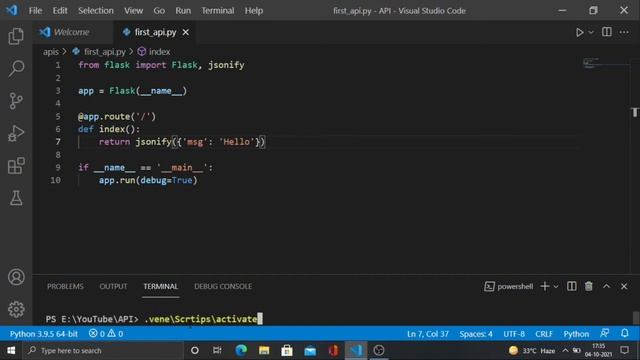Close the first_api.py tab
Image resolution: width=640 pixels, height=360 pixels.
(186, 32)
